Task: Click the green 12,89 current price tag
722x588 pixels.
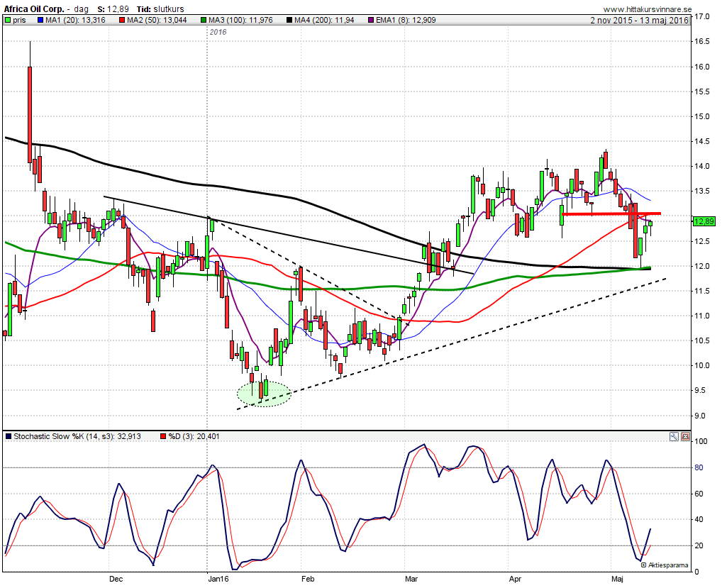Action: tap(704, 222)
